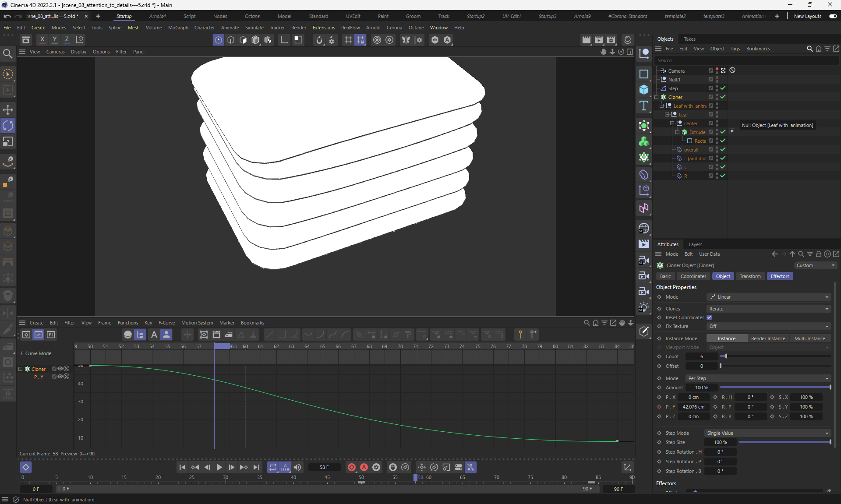Collapse the Cloner hierarchy in Objects
Screen dimensions: 841x504
tap(657, 97)
